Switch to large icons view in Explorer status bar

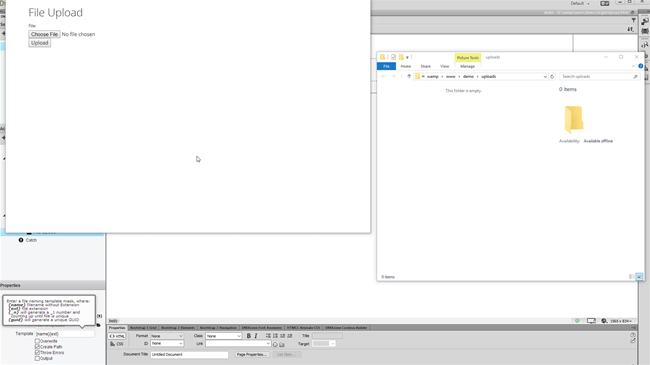coord(639,277)
